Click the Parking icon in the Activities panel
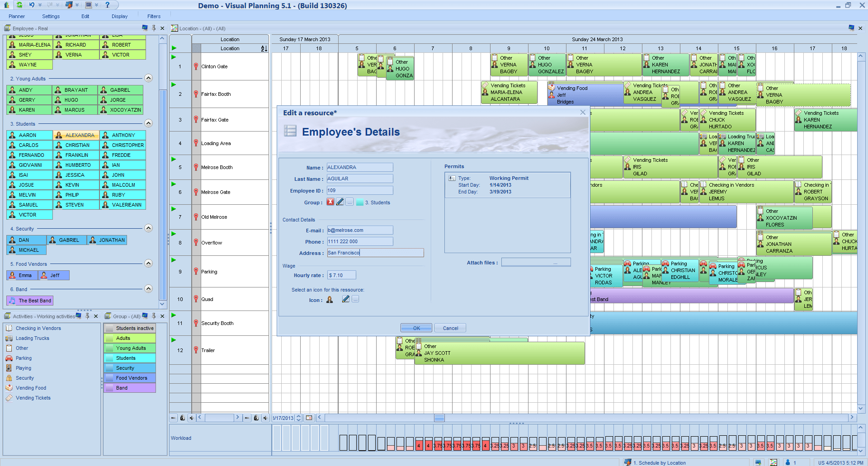Screen dimensions: 868x466 point(9,358)
